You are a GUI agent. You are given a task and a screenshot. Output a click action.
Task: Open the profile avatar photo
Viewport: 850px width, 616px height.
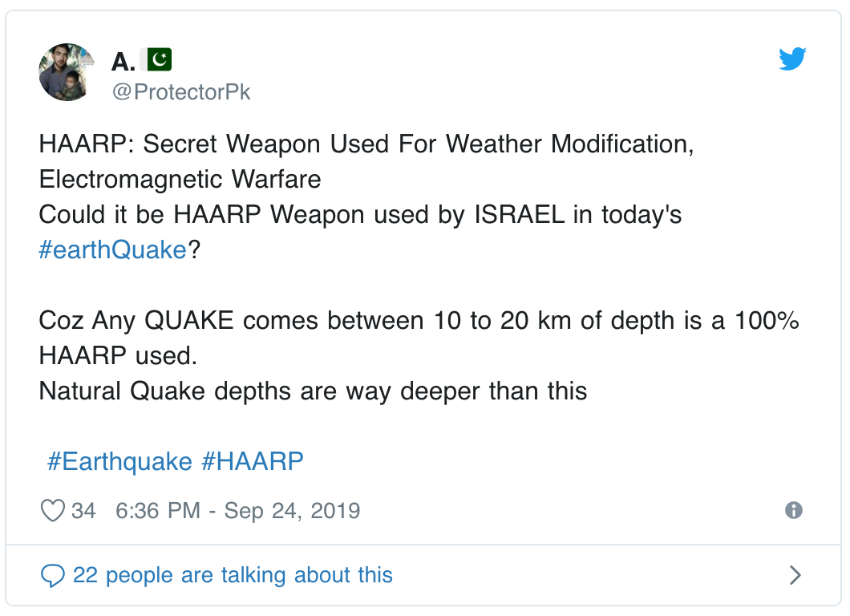pyautogui.click(x=67, y=72)
